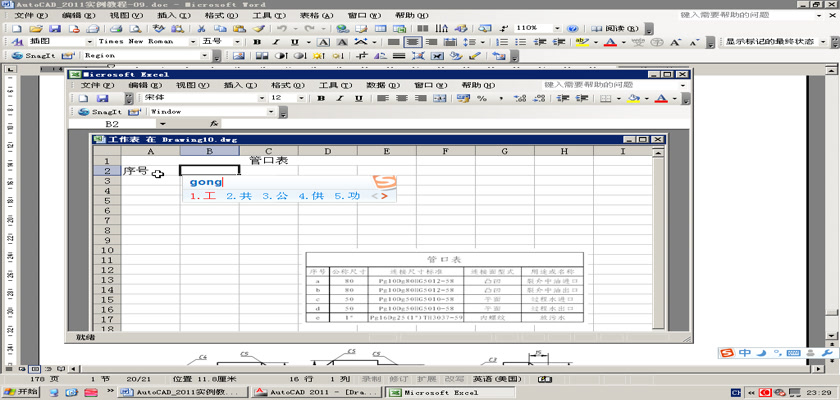Toggle Excel's Align Left button
This screenshot has width=840, height=400.
coord(382,99)
